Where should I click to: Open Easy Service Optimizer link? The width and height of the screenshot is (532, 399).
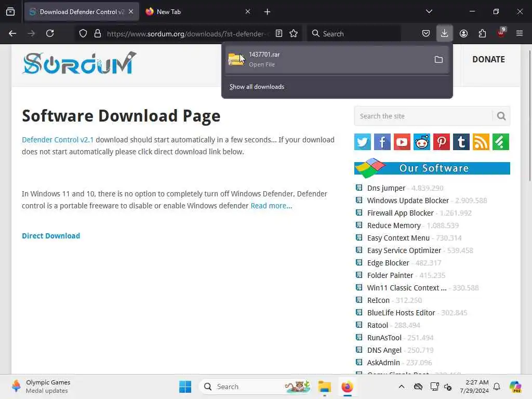tap(404, 250)
